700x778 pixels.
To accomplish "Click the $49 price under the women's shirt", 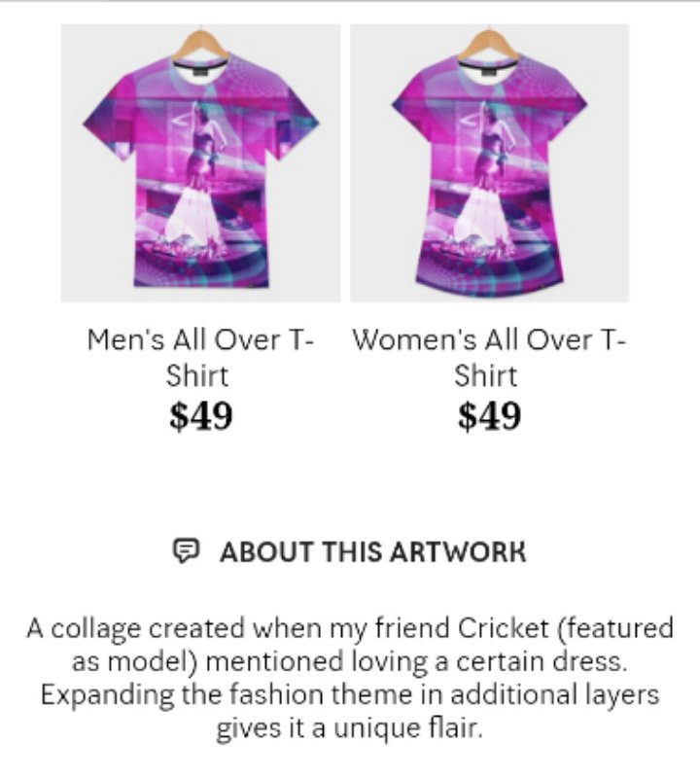I will tap(489, 416).
